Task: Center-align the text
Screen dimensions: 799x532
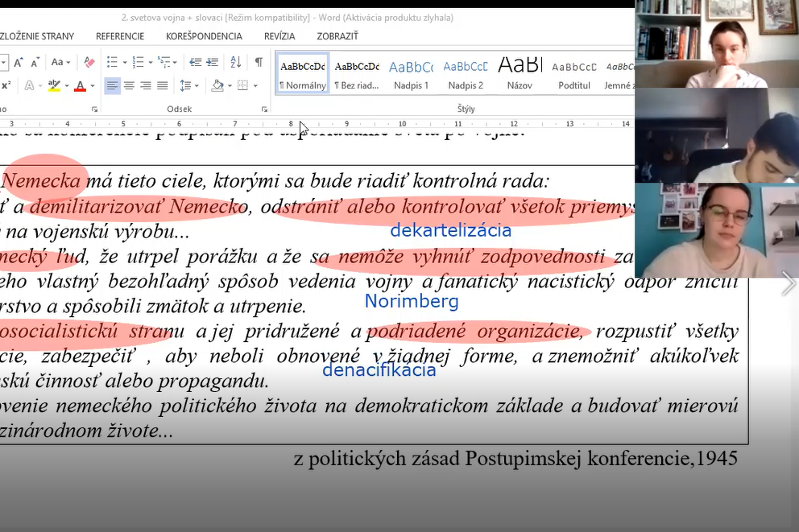Action: (129, 85)
